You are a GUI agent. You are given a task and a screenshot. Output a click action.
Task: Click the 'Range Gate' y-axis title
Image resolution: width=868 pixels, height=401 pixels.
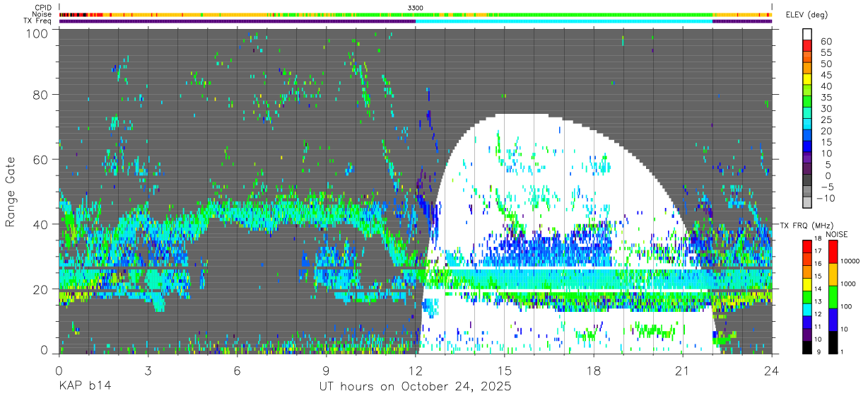click(x=11, y=192)
